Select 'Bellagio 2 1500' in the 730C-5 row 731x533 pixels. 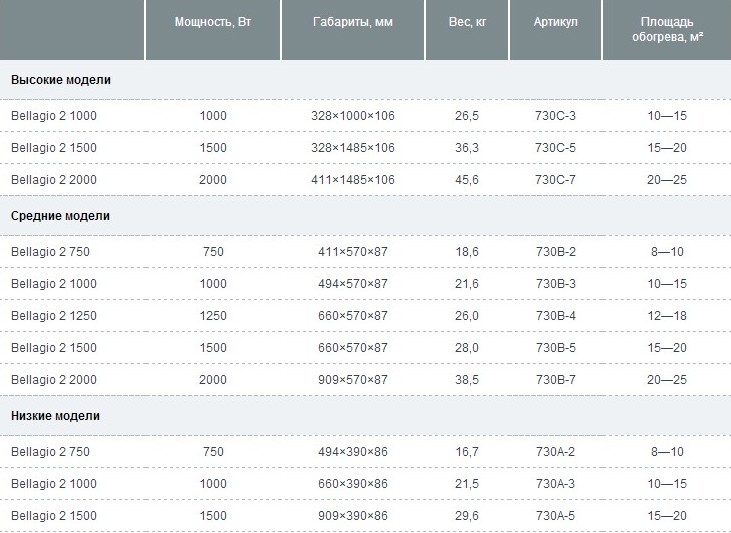pyautogui.click(x=54, y=148)
